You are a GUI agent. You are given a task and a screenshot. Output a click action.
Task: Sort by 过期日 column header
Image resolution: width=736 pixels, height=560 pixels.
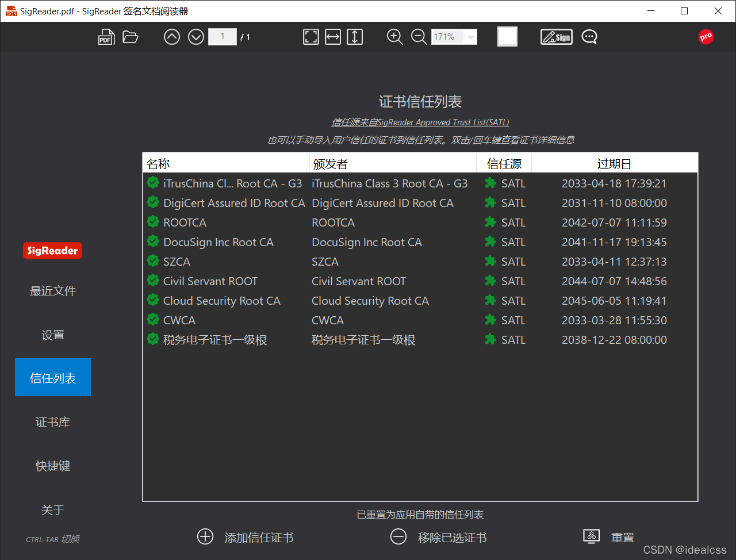(614, 163)
